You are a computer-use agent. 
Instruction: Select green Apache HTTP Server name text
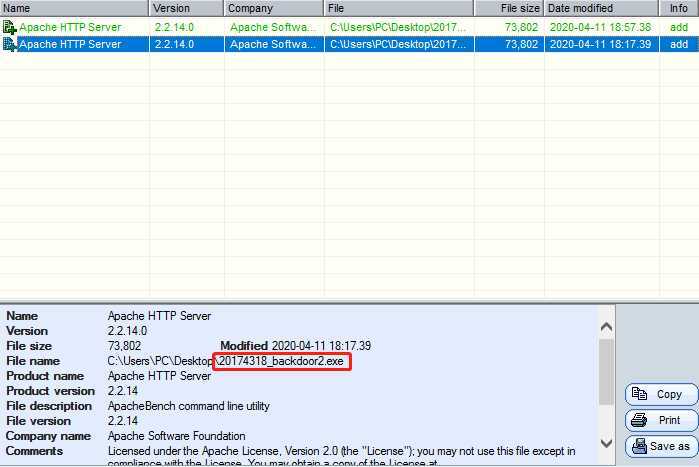70,27
